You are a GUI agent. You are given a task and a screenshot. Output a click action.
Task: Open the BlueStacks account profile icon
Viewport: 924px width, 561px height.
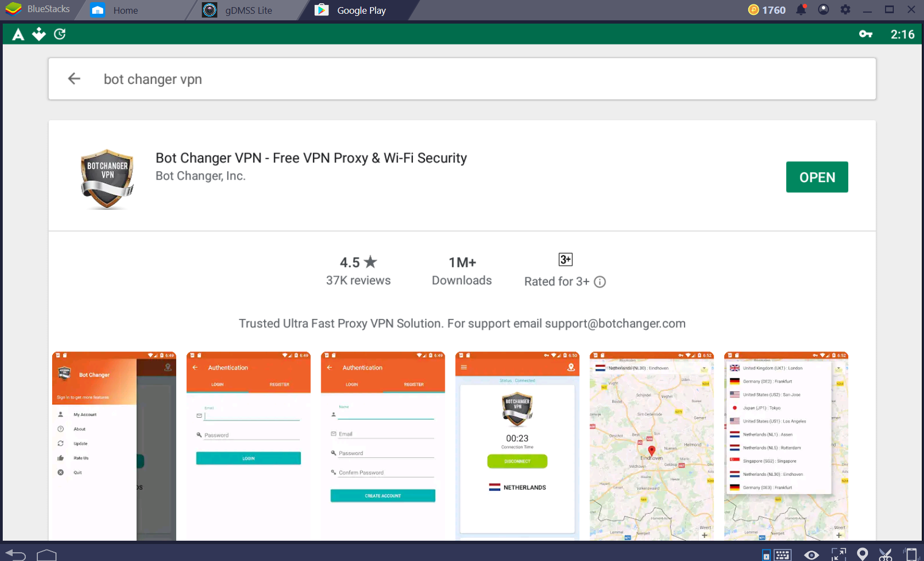(823, 9)
